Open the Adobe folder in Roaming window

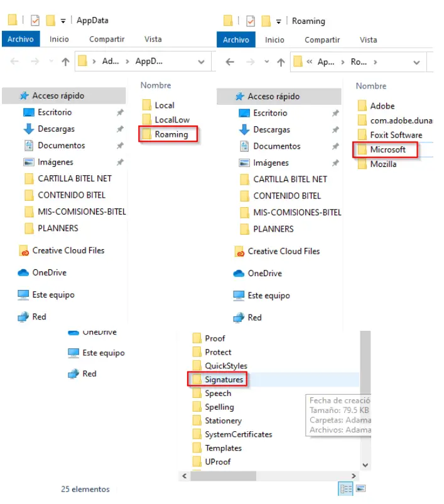(x=376, y=105)
